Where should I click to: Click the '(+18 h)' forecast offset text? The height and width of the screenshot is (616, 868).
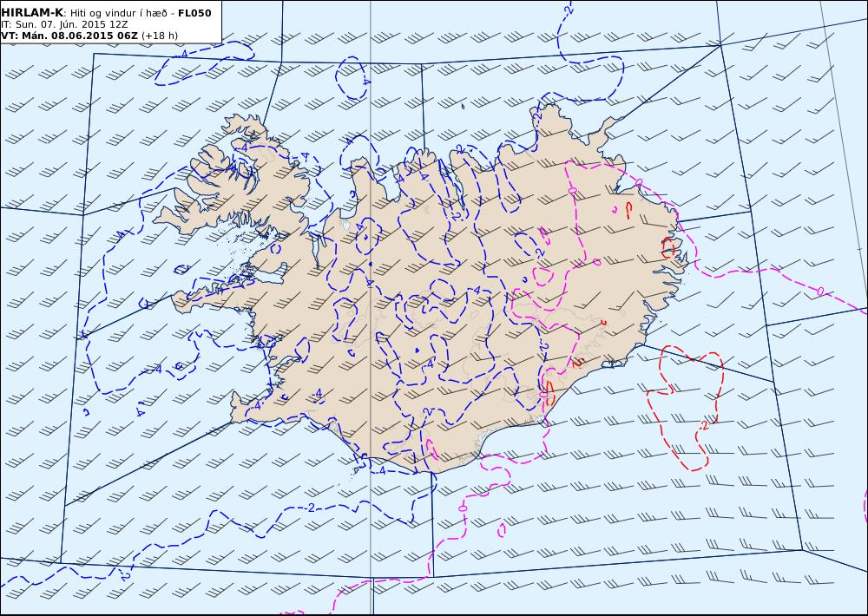pyautogui.click(x=160, y=36)
